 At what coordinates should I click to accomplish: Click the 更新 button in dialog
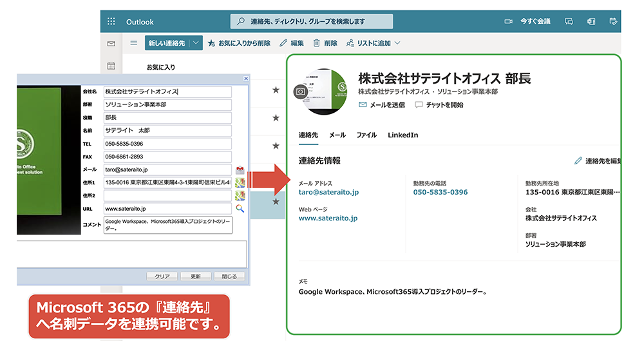pyautogui.click(x=196, y=276)
